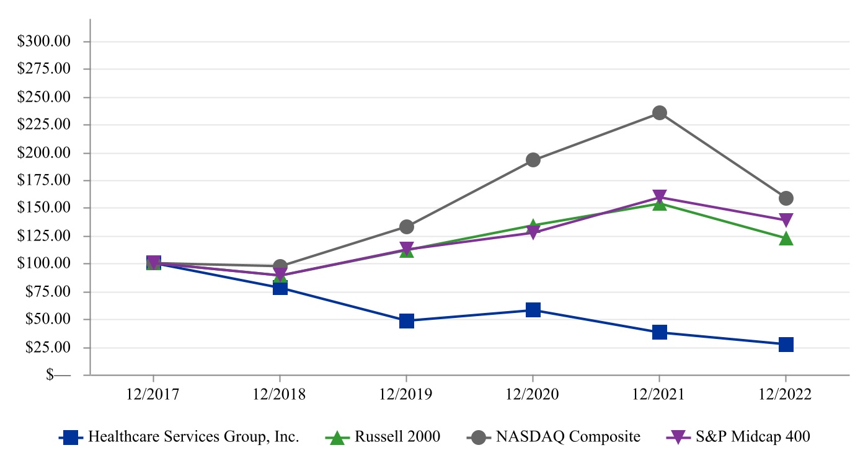Screen dimensions: 868x471
Task: Click the S&P Midcap 400 legend label
Action: [753, 437]
